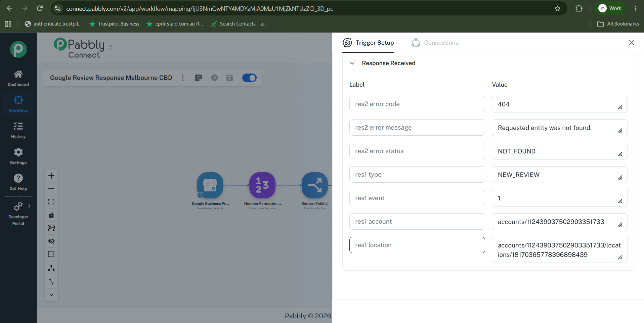The image size is (644, 323).
Task: Click the auto-layout tree icon
Action: (51, 268)
